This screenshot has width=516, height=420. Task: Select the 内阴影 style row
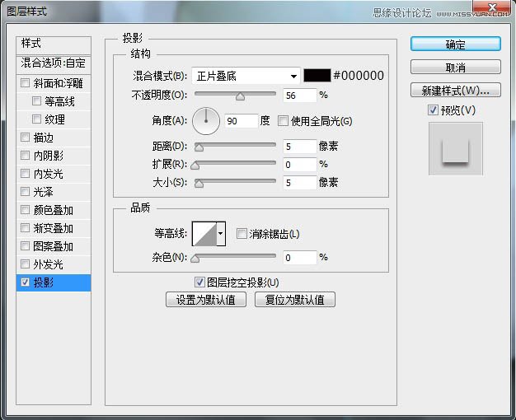[54, 156]
